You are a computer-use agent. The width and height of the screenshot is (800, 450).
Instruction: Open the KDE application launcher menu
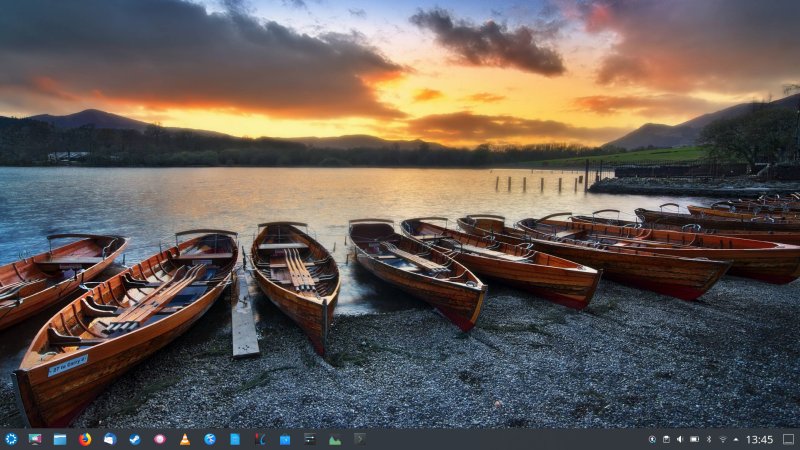pyautogui.click(x=11, y=439)
